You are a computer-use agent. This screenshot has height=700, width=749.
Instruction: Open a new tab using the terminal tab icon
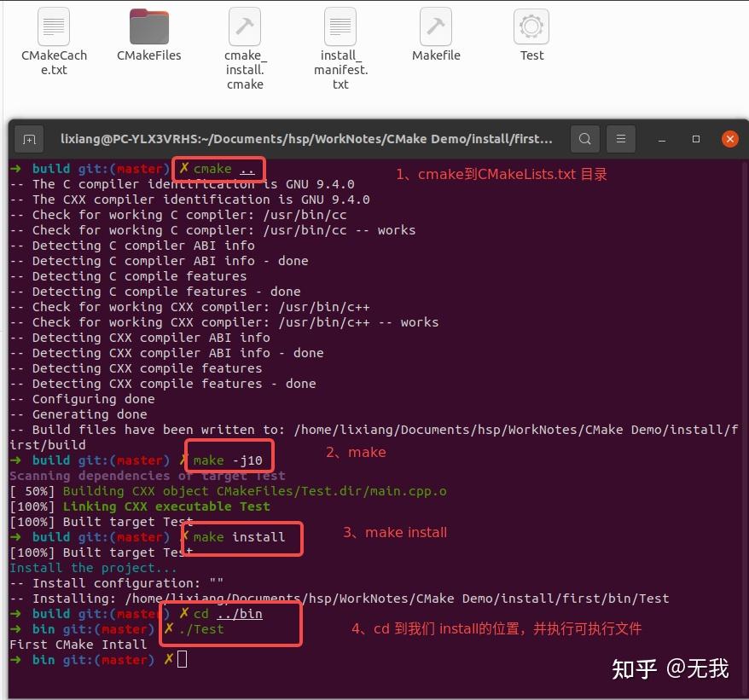29,138
